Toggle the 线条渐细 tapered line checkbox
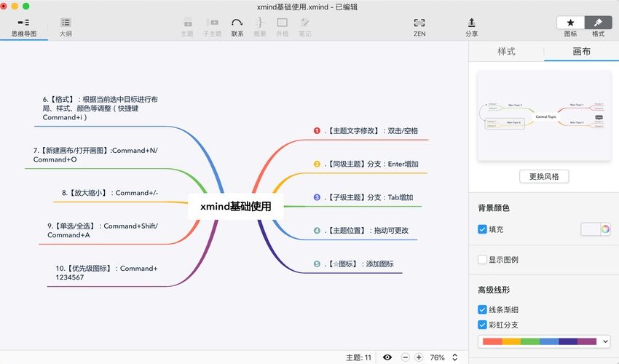The width and height of the screenshot is (619, 364). coord(482,309)
